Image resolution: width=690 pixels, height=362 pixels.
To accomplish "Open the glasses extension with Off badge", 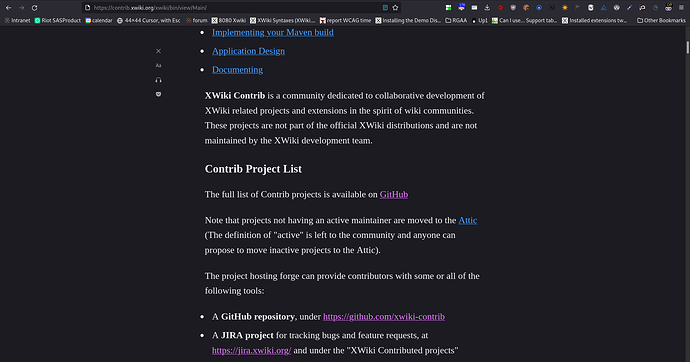I will (x=668, y=7).
